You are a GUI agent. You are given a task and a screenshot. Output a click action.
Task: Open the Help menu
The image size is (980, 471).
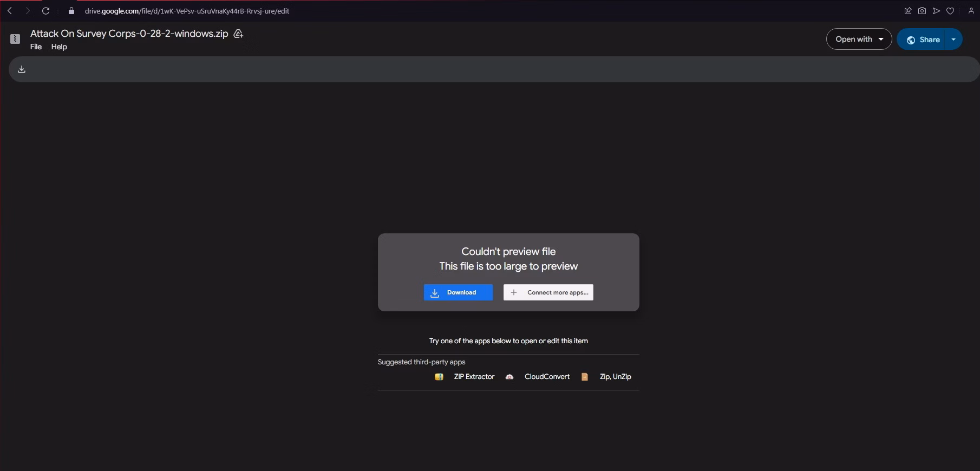(59, 47)
